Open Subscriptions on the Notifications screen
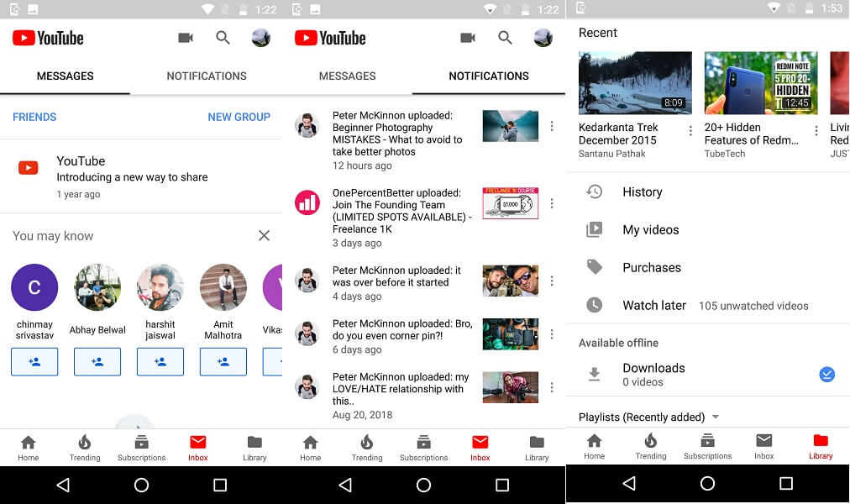850x504 pixels. coord(424,449)
